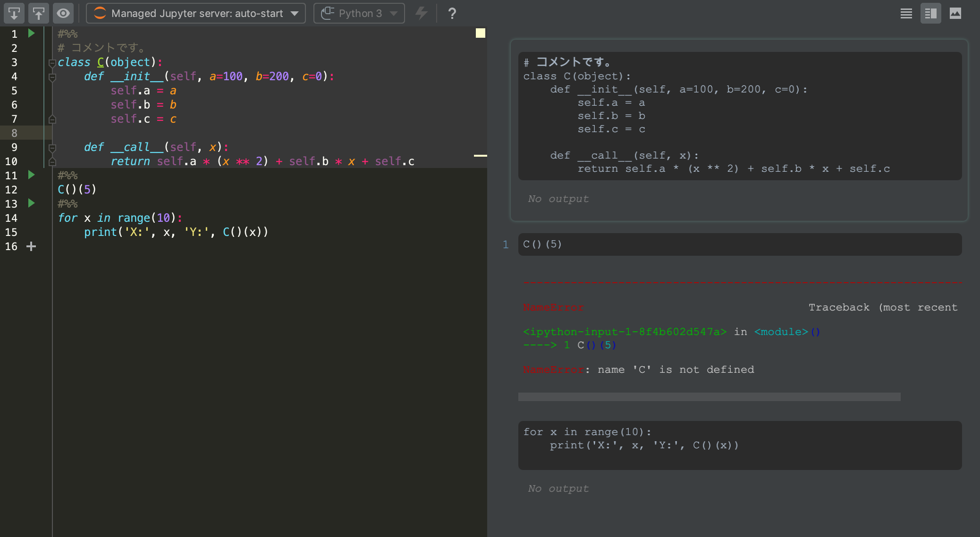Click line number 8 in gutter

tap(14, 133)
